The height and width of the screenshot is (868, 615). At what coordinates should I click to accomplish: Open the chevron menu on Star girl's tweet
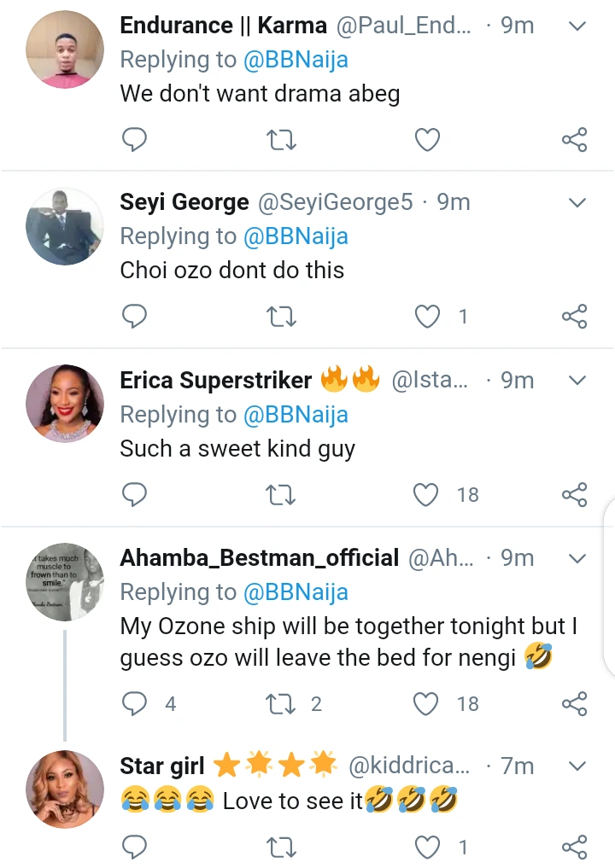click(577, 766)
